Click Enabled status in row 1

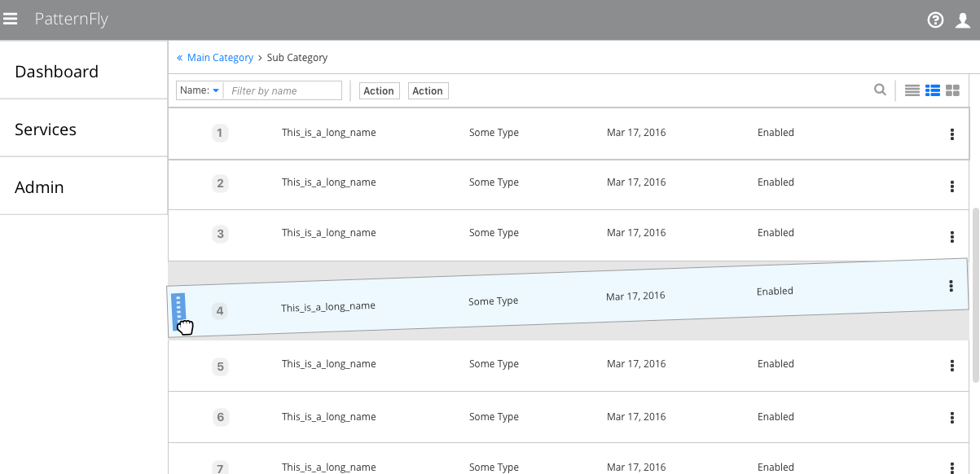(776, 133)
